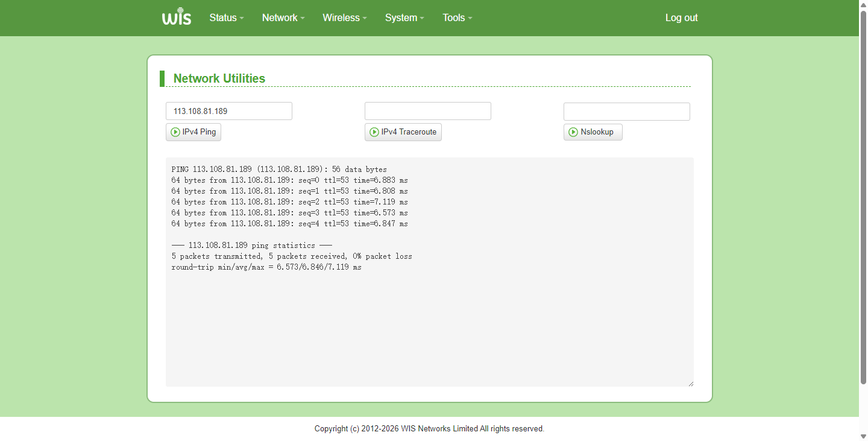Click the 'PING 113.108.81.189' output line
This screenshot has width=868, height=441.
click(279, 170)
